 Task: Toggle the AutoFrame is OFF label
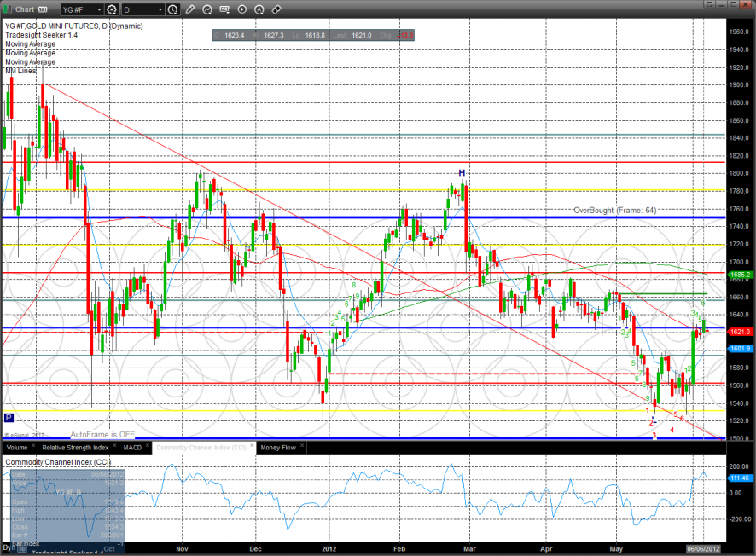[102, 434]
